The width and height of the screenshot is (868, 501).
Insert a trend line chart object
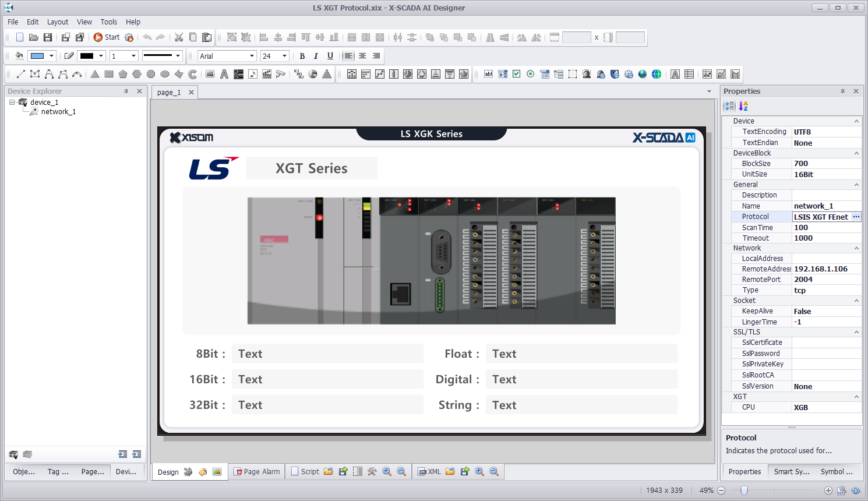click(x=707, y=74)
